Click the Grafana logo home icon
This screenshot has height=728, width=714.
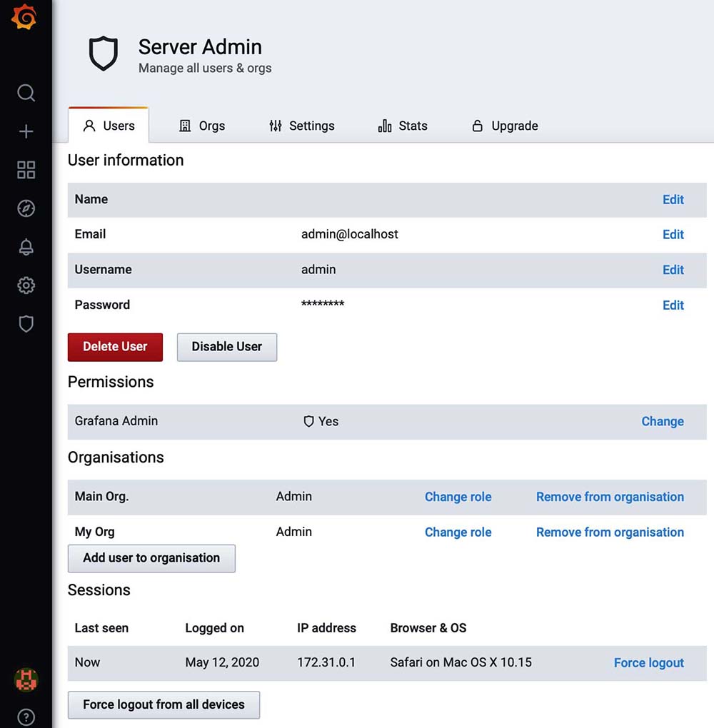[x=24, y=18]
